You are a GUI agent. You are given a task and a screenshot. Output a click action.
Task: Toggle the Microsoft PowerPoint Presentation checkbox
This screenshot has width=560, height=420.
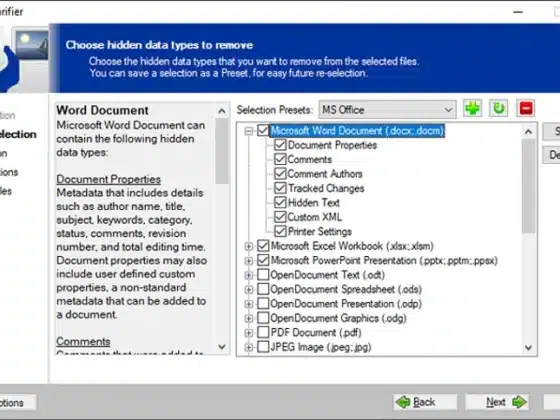pyautogui.click(x=263, y=260)
